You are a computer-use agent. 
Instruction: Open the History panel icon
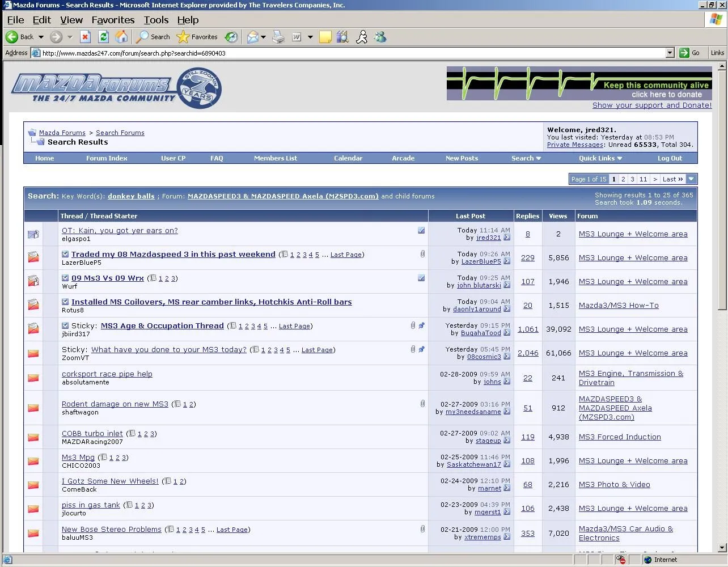point(231,37)
